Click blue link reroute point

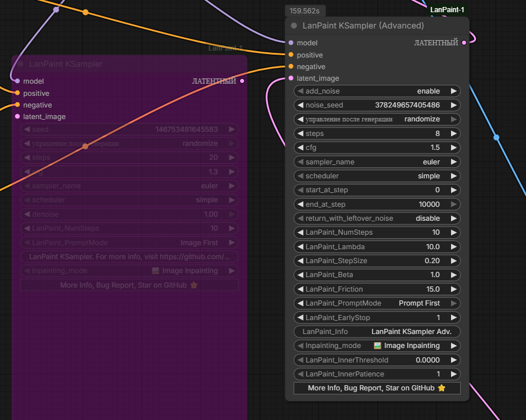[496, 138]
